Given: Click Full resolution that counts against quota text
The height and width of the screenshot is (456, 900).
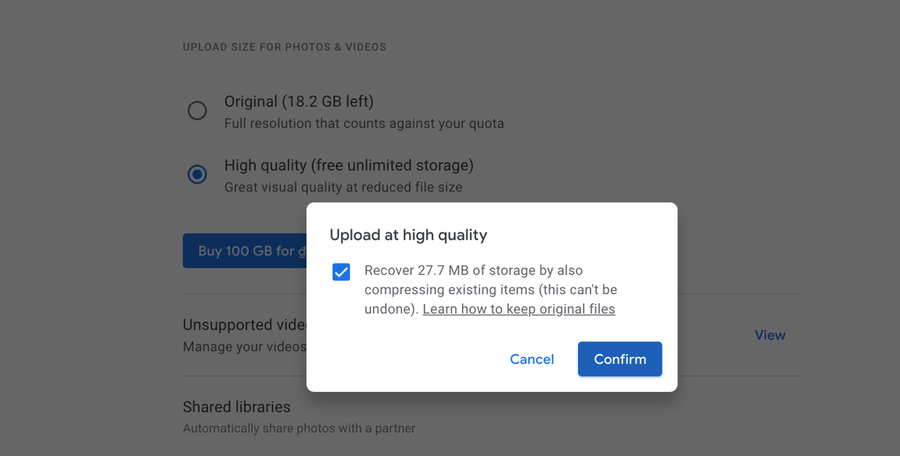Looking at the screenshot, I should coord(364,124).
